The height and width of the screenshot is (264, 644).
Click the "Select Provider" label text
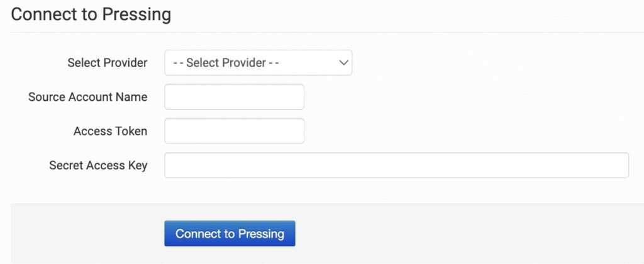pos(107,63)
